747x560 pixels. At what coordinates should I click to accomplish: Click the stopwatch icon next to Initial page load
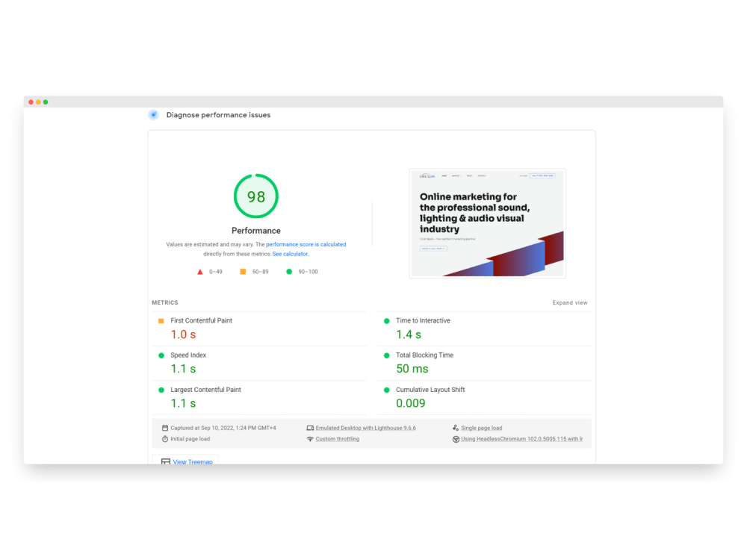tap(165, 438)
